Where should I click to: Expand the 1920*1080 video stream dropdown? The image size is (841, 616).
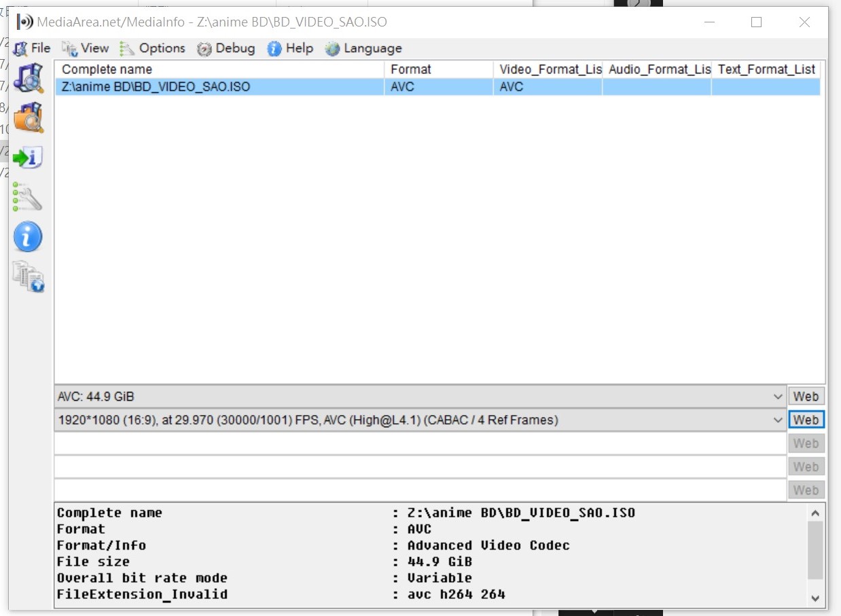778,420
